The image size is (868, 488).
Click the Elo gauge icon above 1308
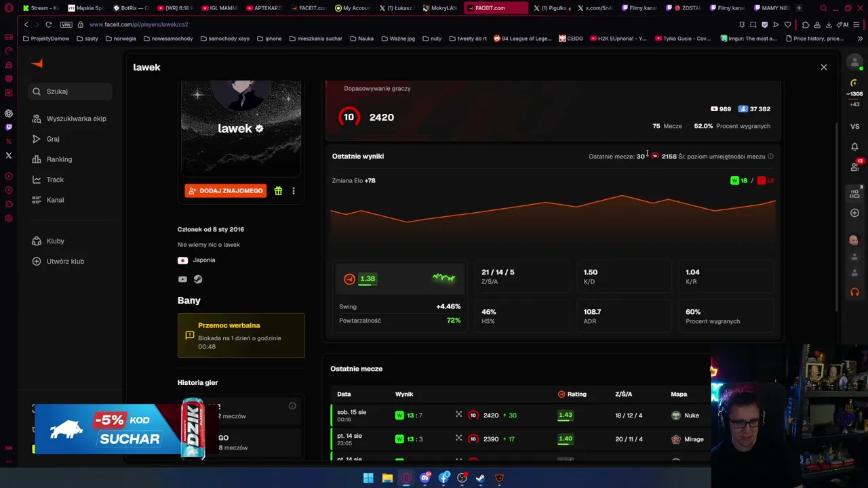pyautogui.click(x=854, y=83)
